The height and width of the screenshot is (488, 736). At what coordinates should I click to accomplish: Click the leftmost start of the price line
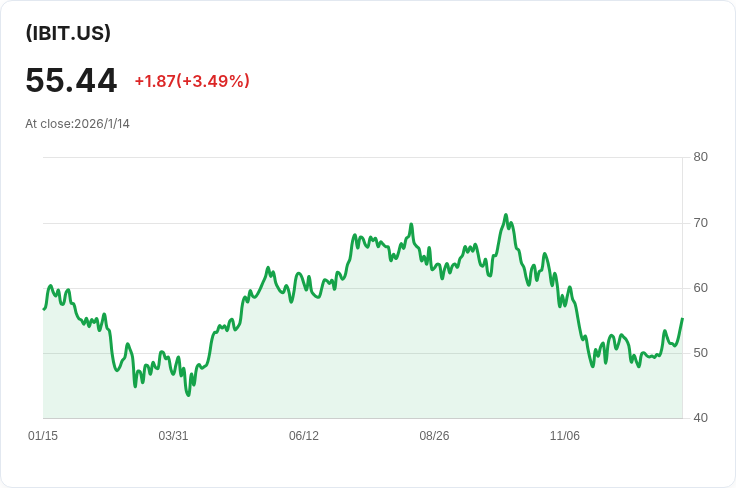[x=44, y=308]
